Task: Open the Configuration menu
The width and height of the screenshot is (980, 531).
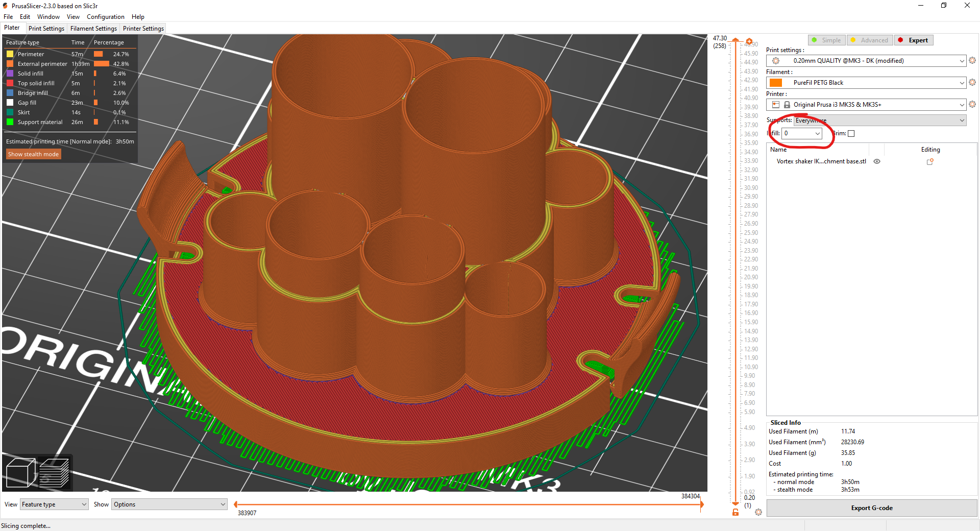Action: point(105,17)
